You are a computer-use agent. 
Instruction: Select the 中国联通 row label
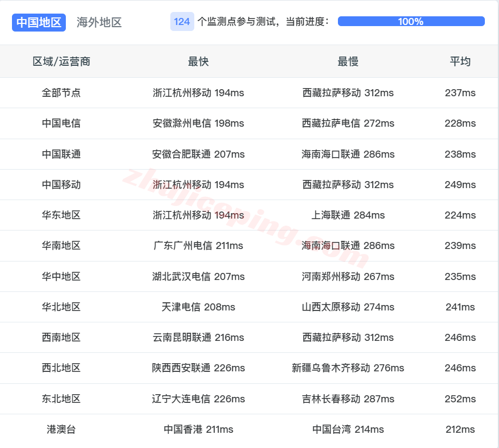click(x=61, y=154)
